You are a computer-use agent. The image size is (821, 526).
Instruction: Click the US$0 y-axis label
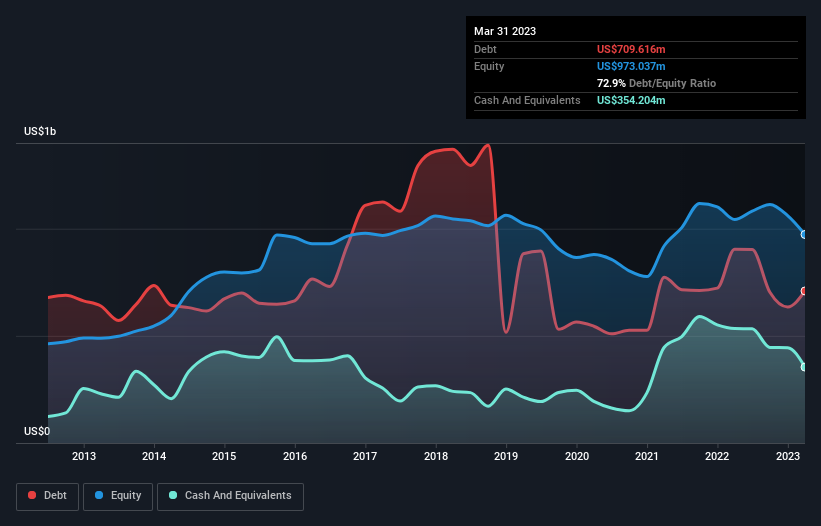[x=37, y=431]
